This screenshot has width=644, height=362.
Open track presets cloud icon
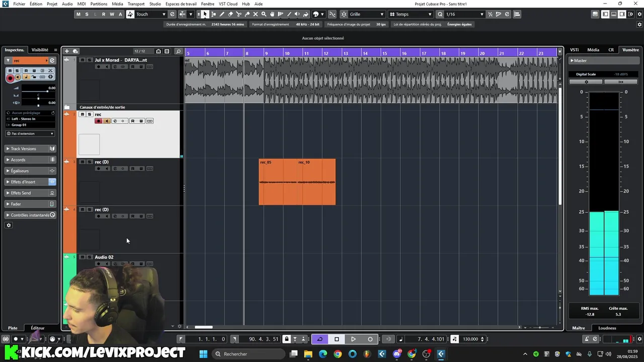coord(75,51)
